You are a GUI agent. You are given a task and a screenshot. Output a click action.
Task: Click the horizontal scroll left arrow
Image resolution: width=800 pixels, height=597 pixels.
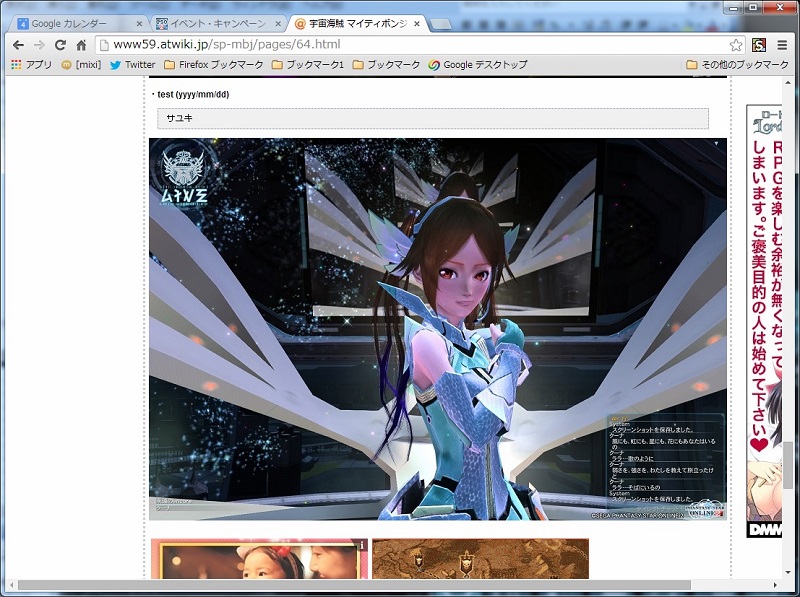tap(11, 585)
